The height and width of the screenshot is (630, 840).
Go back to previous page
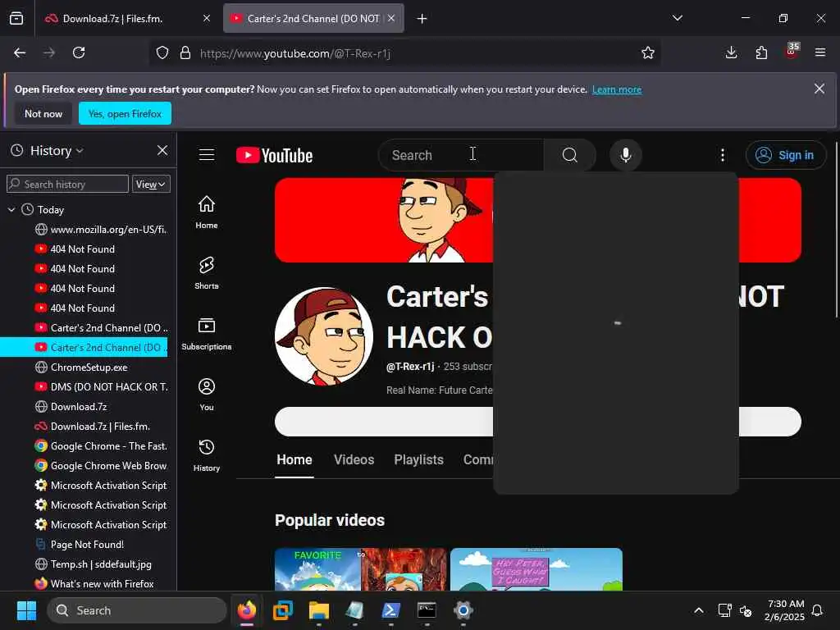click(20, 52)
